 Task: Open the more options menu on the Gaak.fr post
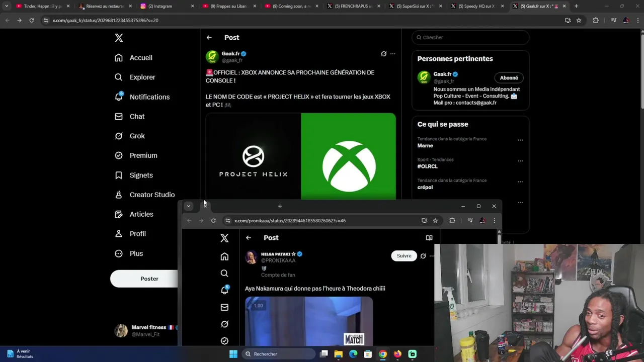(x=393, y=54)
